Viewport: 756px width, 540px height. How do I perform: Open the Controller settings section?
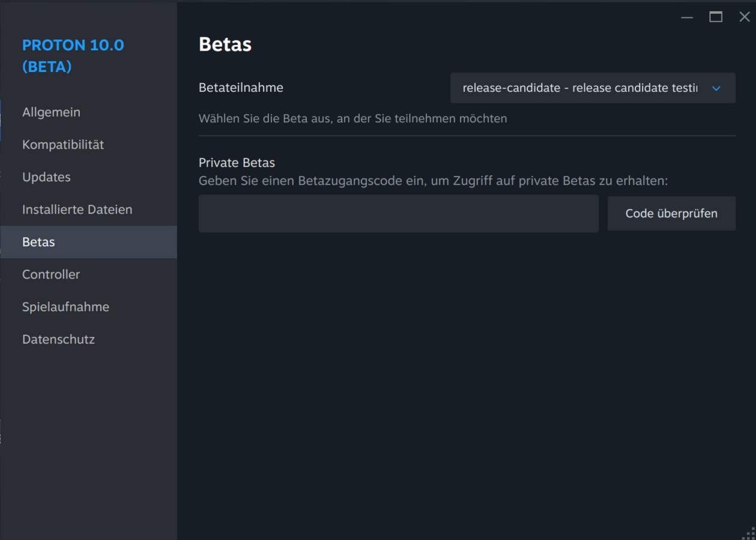[88, 275]
